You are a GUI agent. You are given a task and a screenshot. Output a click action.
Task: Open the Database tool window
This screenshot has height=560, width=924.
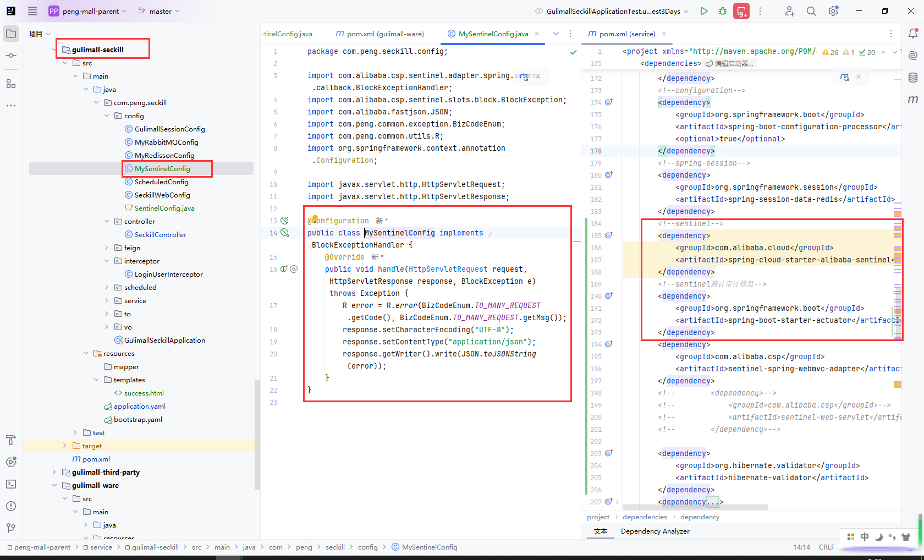[x=913, y=78]
